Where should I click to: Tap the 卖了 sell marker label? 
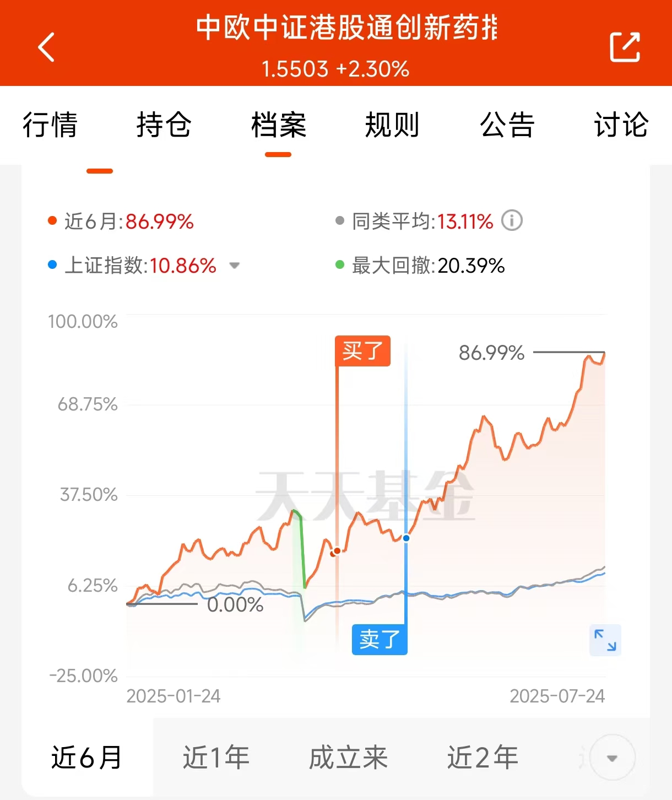pos(380,640)
